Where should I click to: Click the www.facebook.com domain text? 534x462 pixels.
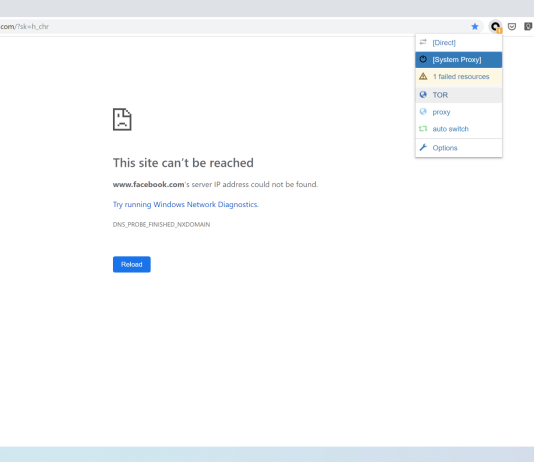pos(148,185)
